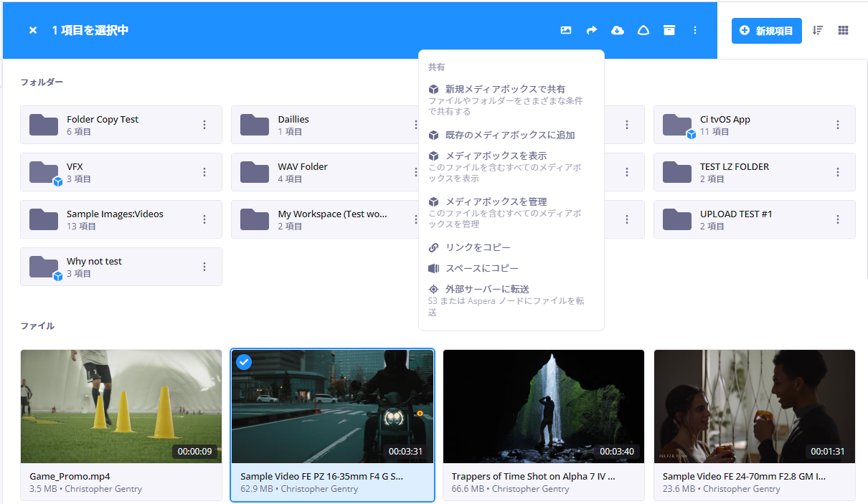Click the TEST LZ FOLDER name
This screenshot has height=504, width=868.
(x=735, y=167)
